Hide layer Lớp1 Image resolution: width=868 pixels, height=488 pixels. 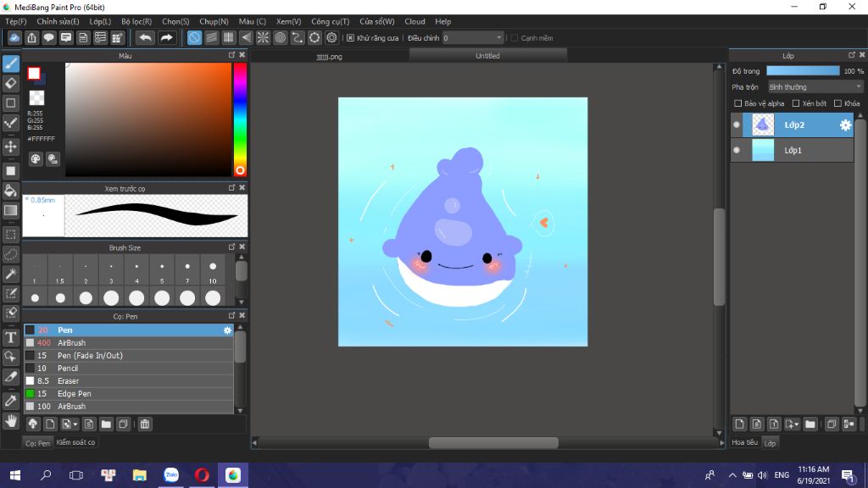click(x=737, y=151)
